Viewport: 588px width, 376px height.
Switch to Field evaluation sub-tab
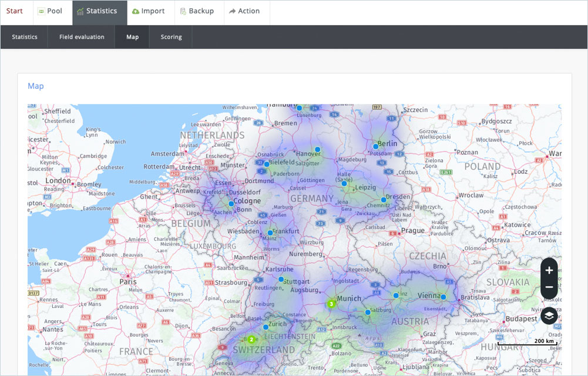(x=82, y=37)
